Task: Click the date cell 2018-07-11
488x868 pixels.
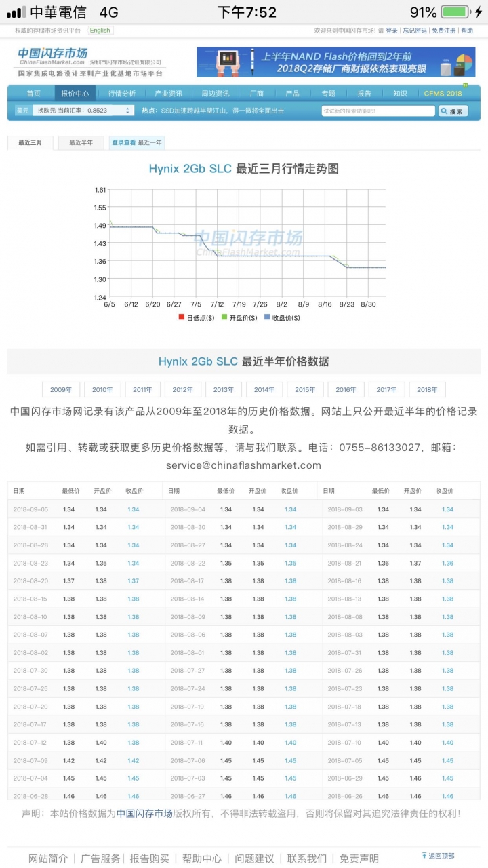Action: coord(188,743)
